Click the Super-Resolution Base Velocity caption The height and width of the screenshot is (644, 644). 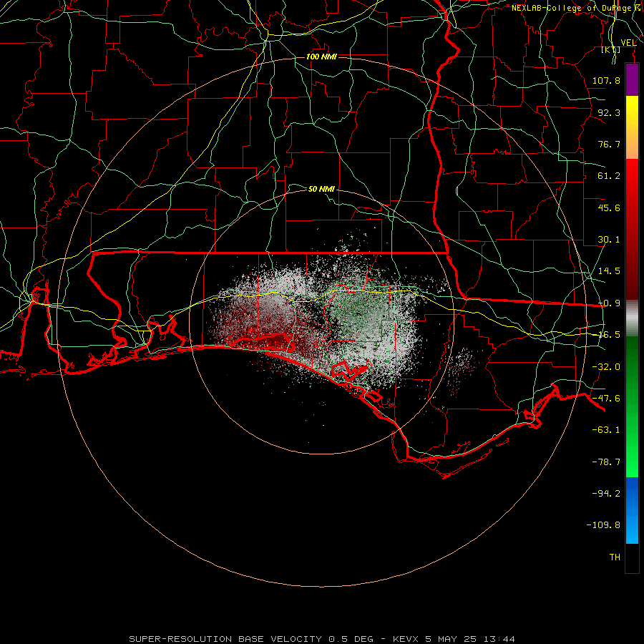click(x=322, y=639)
